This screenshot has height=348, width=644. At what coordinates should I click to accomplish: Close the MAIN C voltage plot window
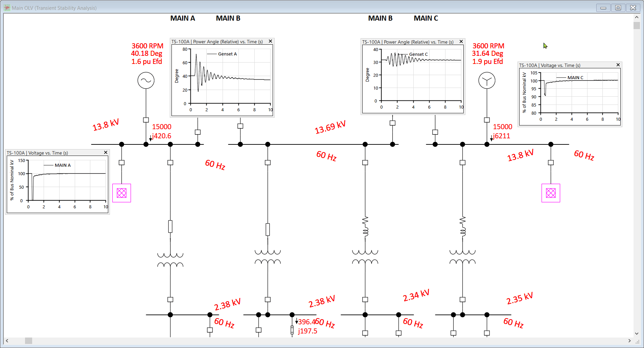[618, 65]
